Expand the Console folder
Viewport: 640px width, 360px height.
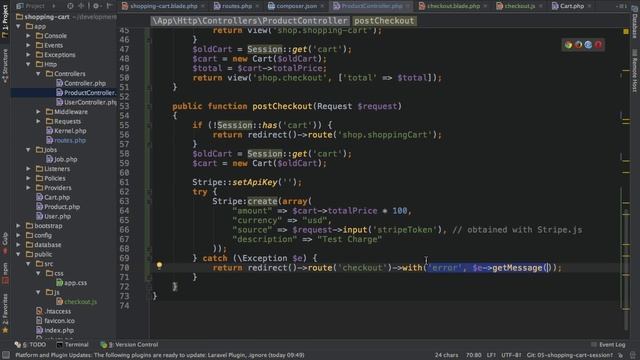coord(28,36)
